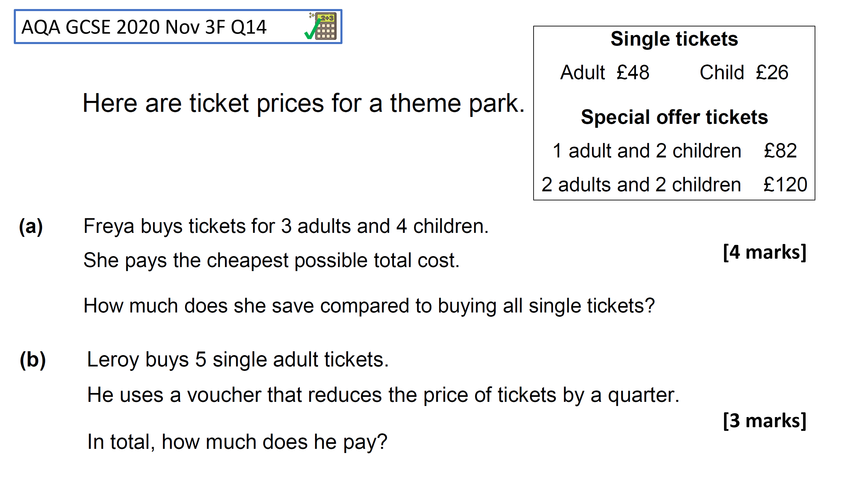868x488 pixels.
Task: Click the question about saving on single tickets
Action: point(369,306)
